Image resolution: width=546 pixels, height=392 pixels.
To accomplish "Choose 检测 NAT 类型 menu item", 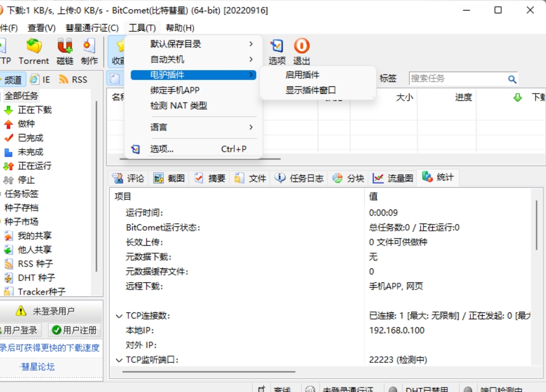I will (193, 105).
